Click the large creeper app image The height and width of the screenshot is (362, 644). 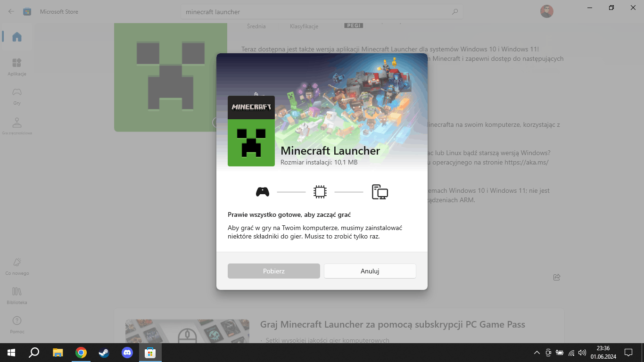(x=171, y=76)
